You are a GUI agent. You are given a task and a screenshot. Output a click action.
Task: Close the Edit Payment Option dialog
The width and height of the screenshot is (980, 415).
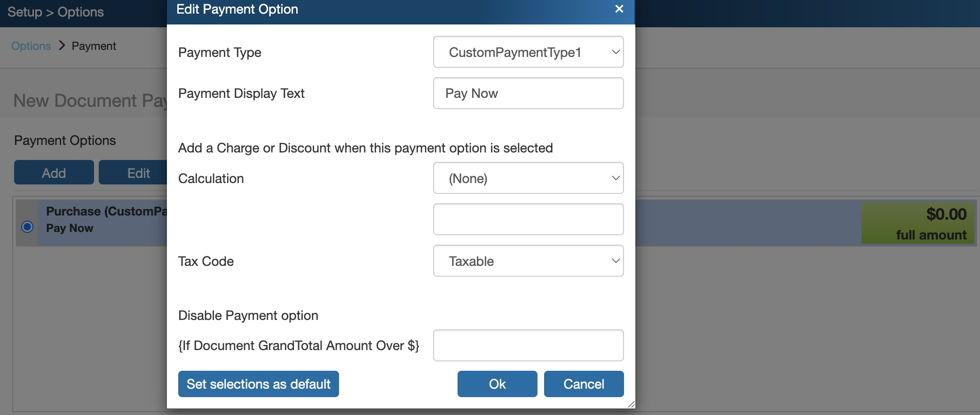(619, 9)
